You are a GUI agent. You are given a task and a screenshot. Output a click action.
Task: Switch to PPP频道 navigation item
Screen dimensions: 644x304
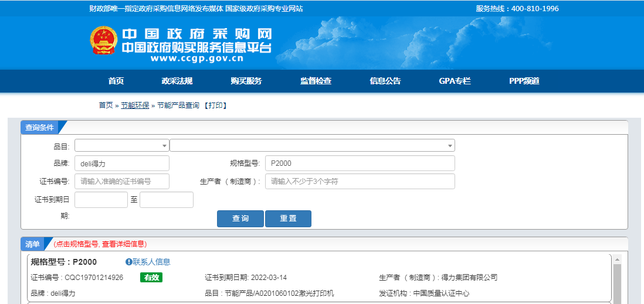pos(524,81)
